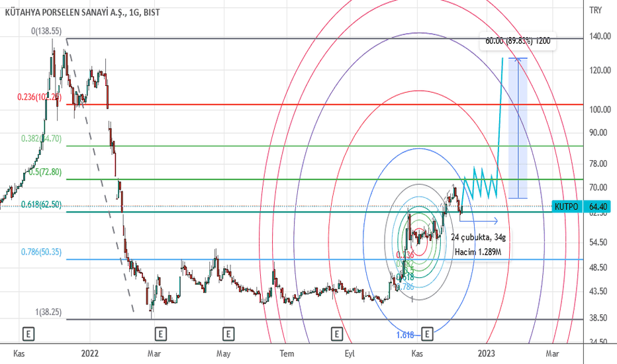Image resolution: width=617 pixels, height=364 pixels.
Task: Select the 0.382(84.70) Fibonacci level label
Action: point(41,138)
